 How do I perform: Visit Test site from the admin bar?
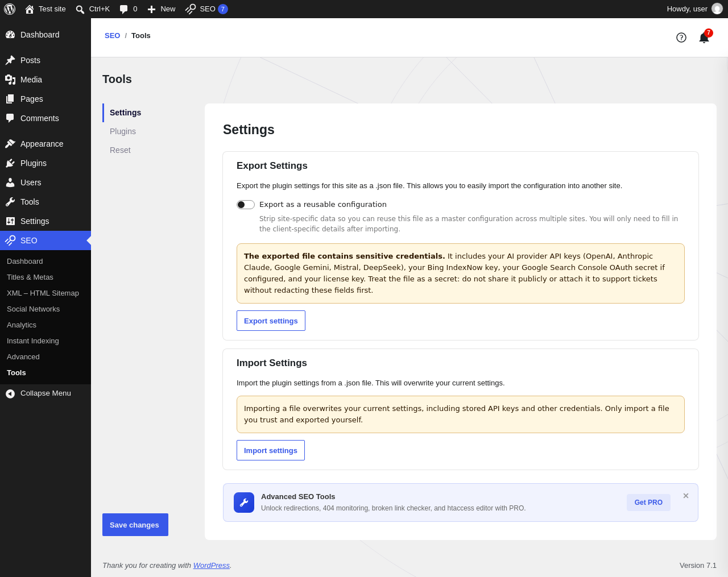(x=45, y=9)
